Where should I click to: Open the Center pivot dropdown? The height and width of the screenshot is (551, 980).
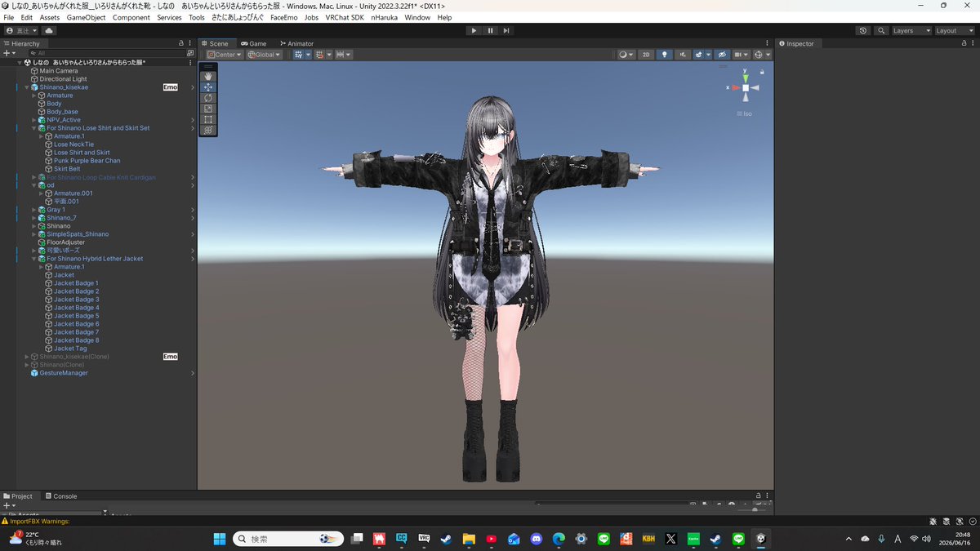coord(225,55)
